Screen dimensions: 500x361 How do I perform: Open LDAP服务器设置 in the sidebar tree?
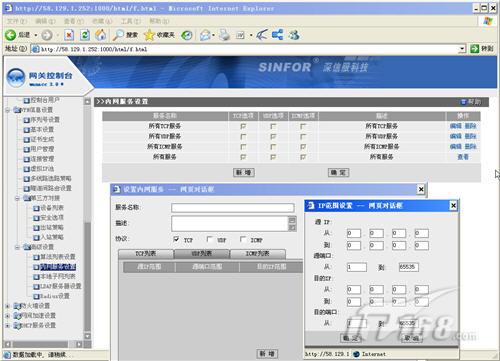pyautogui.click(x=61, y=286)
